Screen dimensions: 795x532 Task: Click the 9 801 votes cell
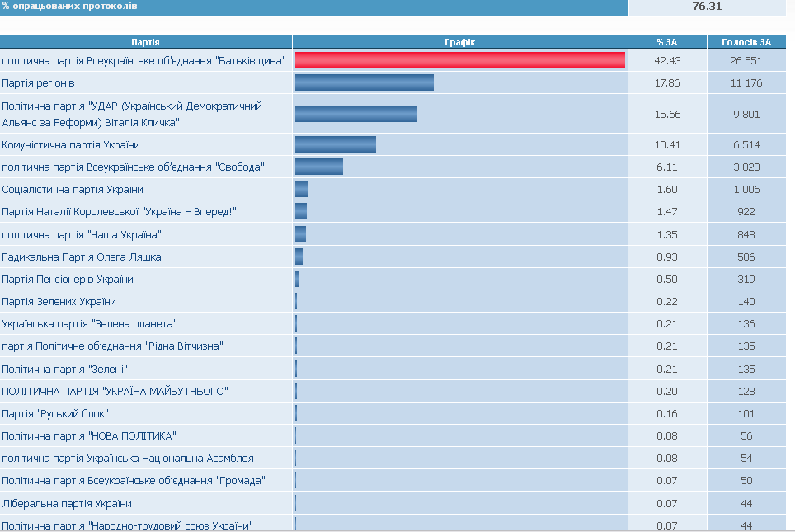pos(746,114)
